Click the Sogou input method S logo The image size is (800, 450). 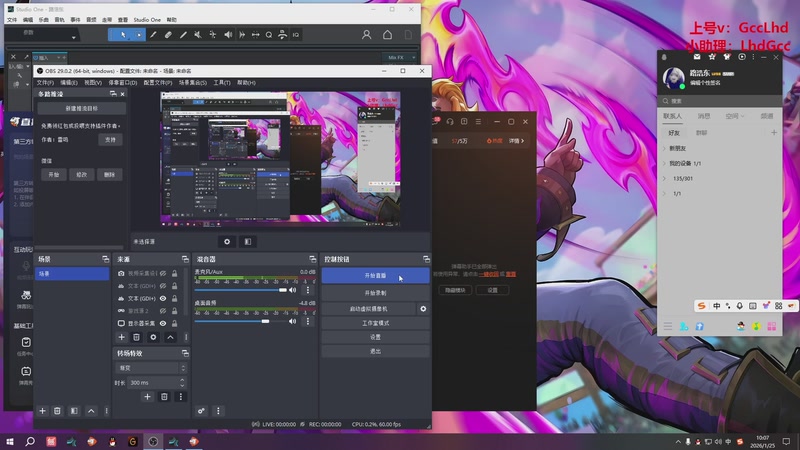(x=702, y=306)
